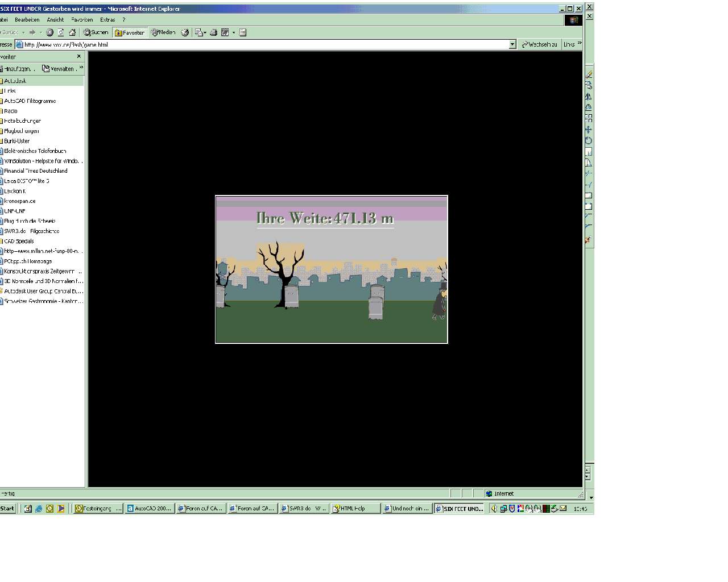The width and height of the screenshot is (728, 582).
Task: Open the Bearbeiten menu
Action: 27,19
